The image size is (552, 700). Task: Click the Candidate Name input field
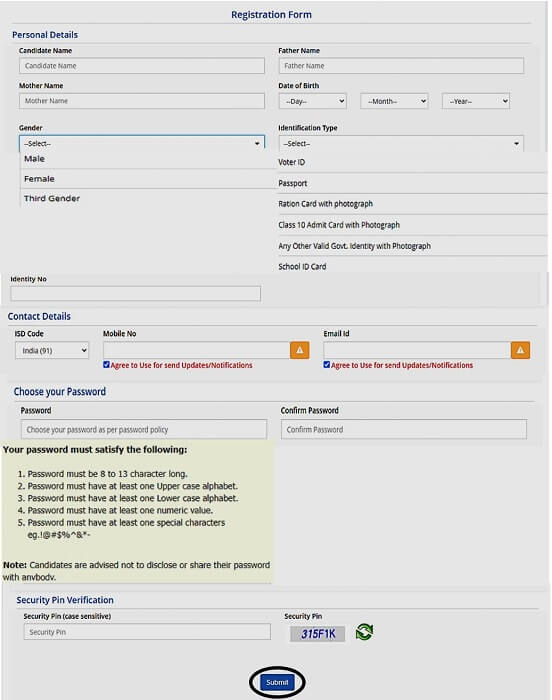tap(142, 66)
